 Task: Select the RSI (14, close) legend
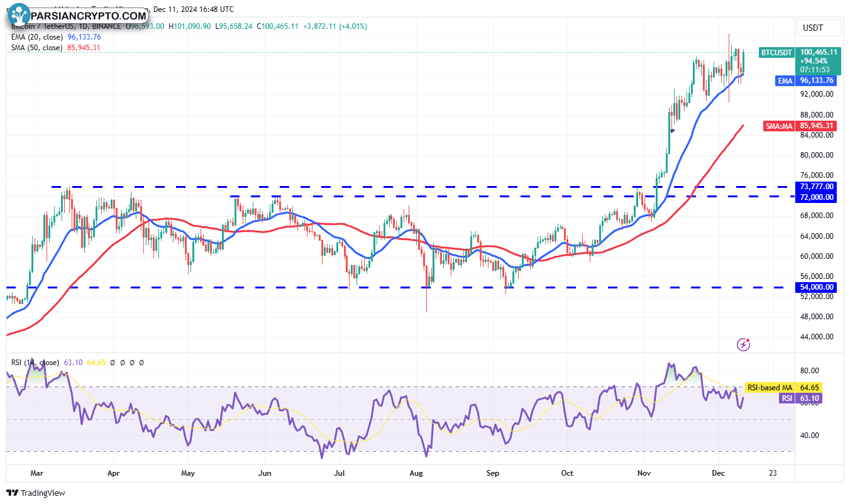pos(35,363)
